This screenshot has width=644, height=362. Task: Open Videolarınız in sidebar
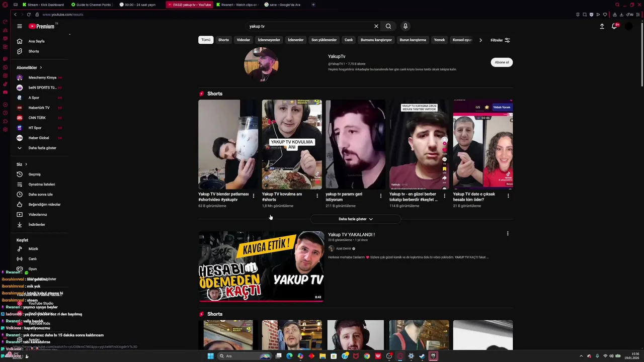(x=39, y=215)
